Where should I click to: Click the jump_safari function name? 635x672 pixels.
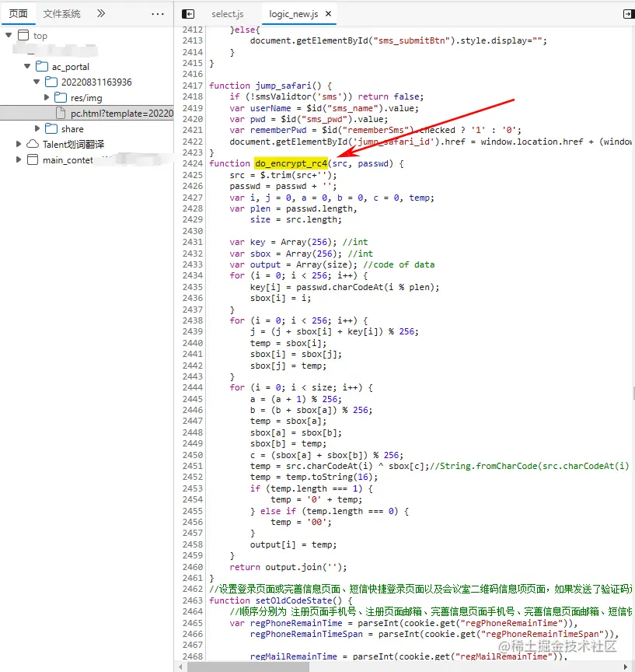pos(283,86)
